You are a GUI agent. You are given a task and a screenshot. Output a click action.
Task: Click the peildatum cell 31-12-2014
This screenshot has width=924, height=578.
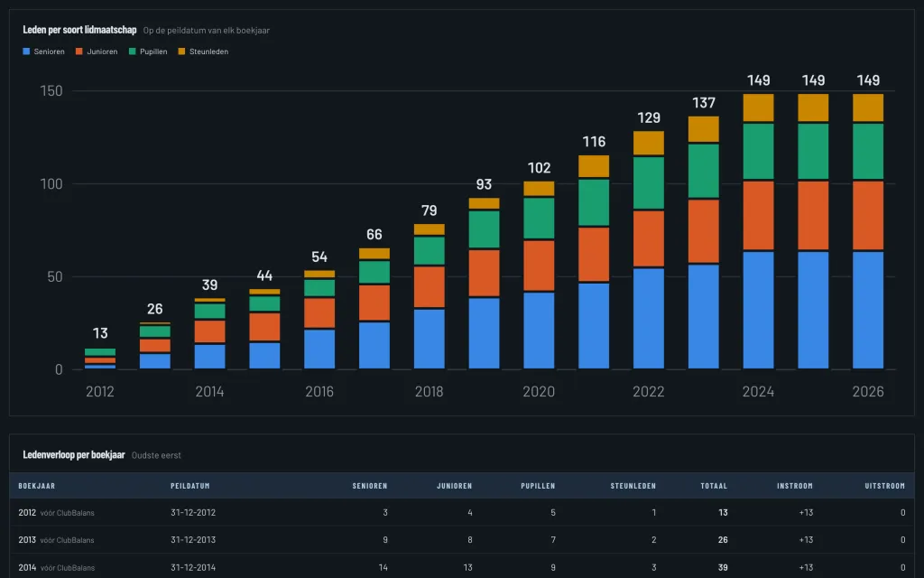pyautogui.click(x=193, y=567)
